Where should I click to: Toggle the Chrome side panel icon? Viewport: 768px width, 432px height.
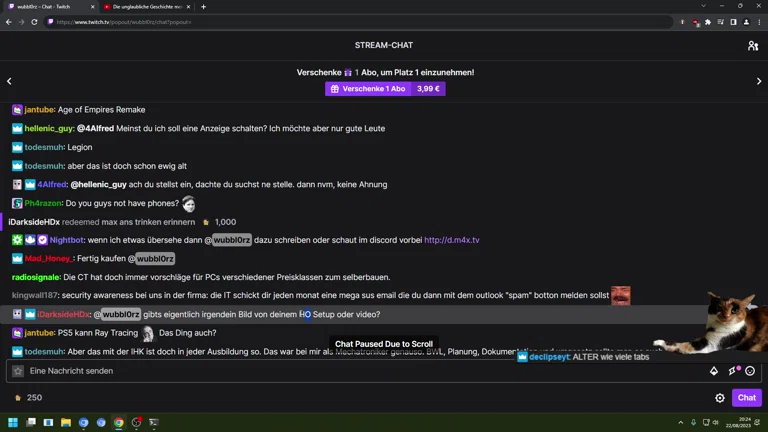pyautogui.click(x=733, y=22)
